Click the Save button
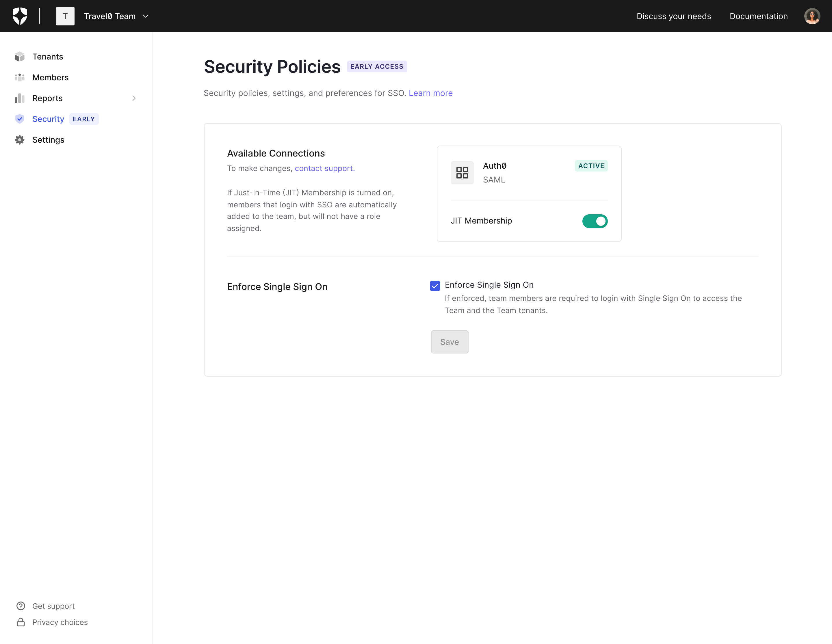 point(449,342)
